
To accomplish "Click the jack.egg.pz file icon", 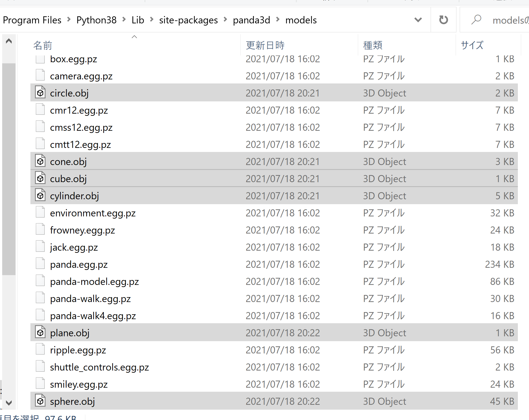I will (x=40, y=246).
